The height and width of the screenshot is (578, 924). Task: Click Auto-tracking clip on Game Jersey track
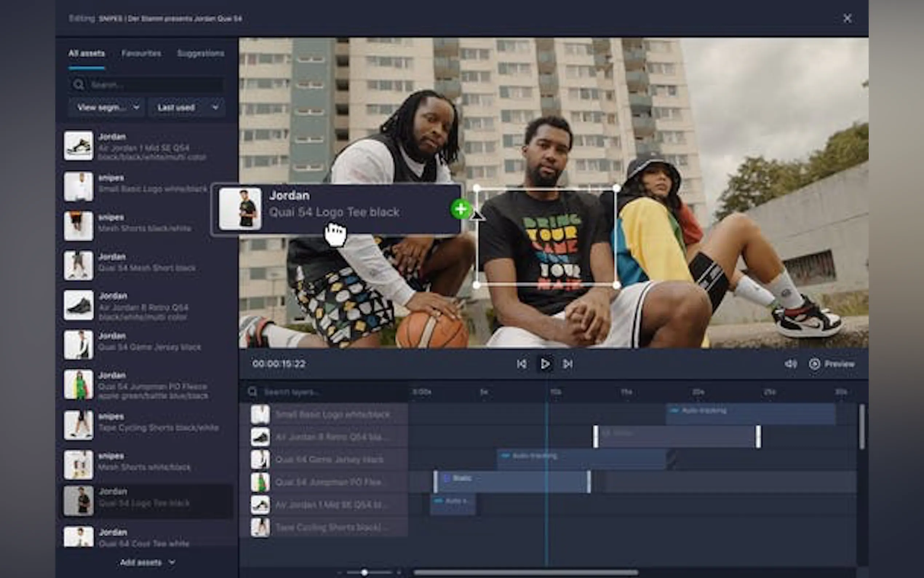[582, 459]
